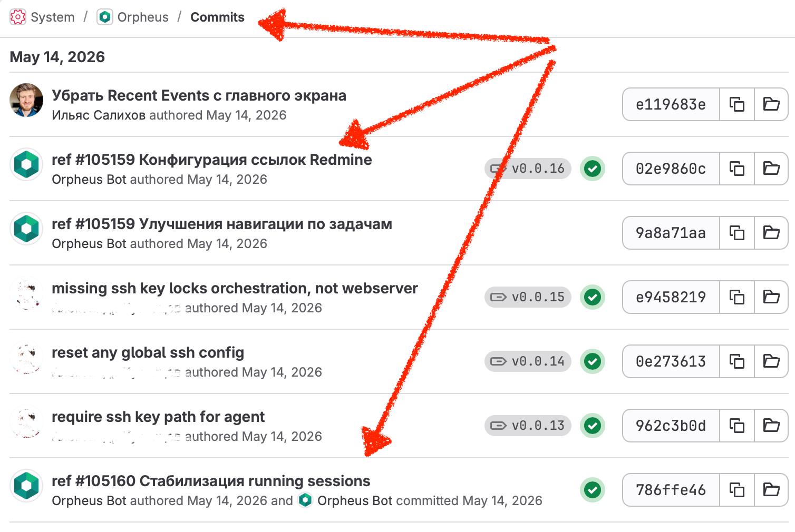The image size is (795, 532).
Task: Open passed pipeline status for v0.0.15
Action: click(593, 297)
